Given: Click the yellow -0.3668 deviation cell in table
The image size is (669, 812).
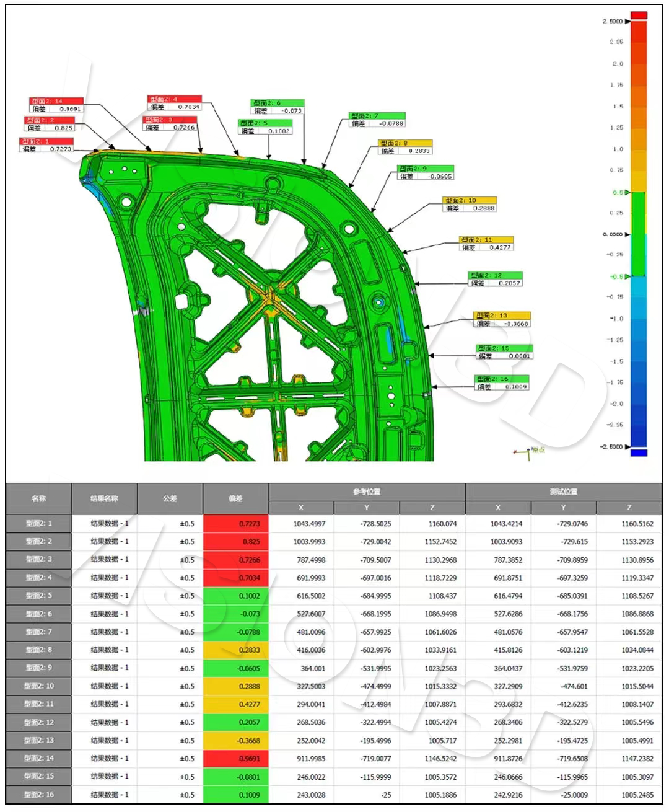Looking at the screenshot, I should [236, 741].
